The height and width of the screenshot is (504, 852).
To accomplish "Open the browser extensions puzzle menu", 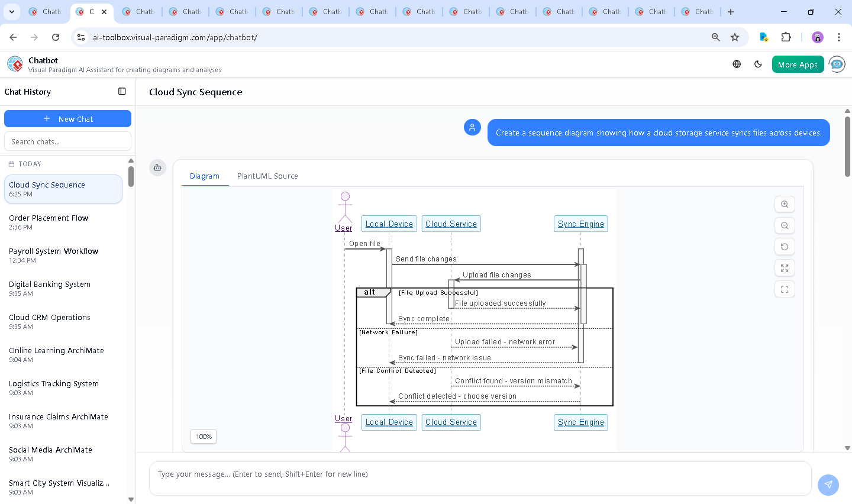I will click(x=786, y=37).
